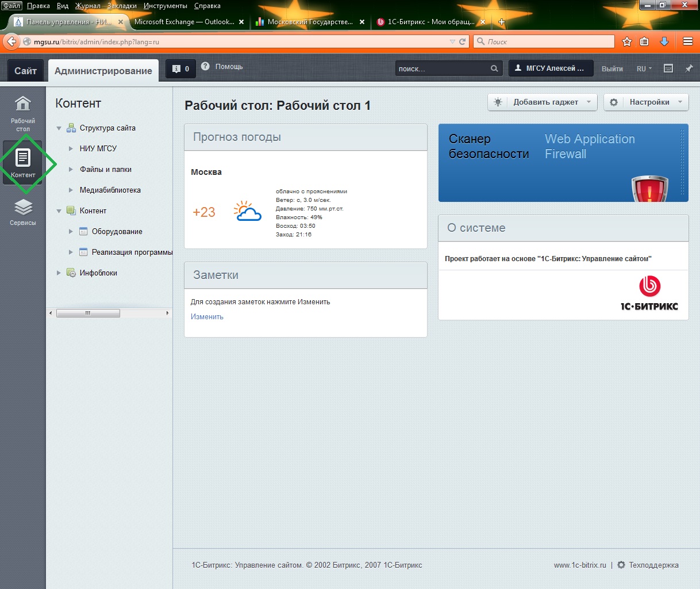Expand the НИУ МГСУ tree node
Image resolution: width=700 pixels, height=589 pixels.
[x=71, y=148]
